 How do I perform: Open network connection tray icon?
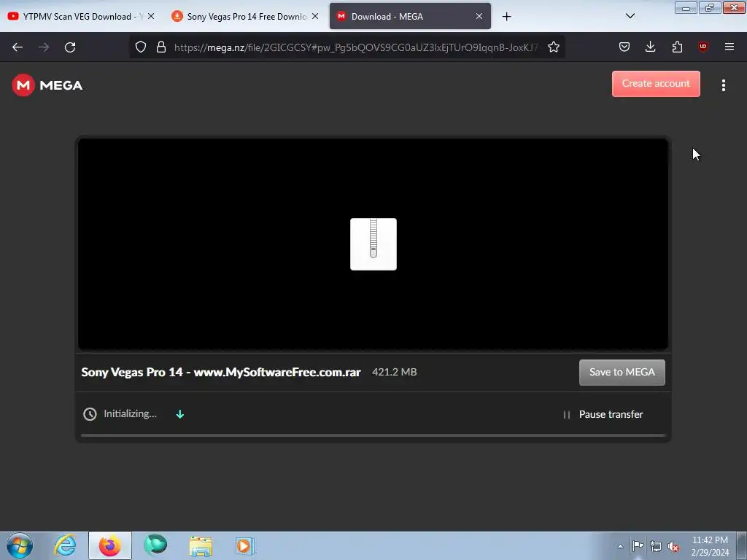pos(656,546)
